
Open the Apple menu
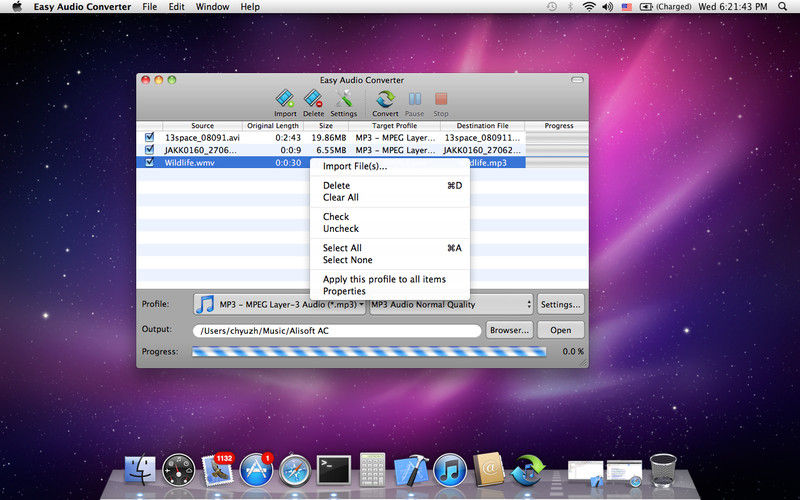[x=17, y=7]
